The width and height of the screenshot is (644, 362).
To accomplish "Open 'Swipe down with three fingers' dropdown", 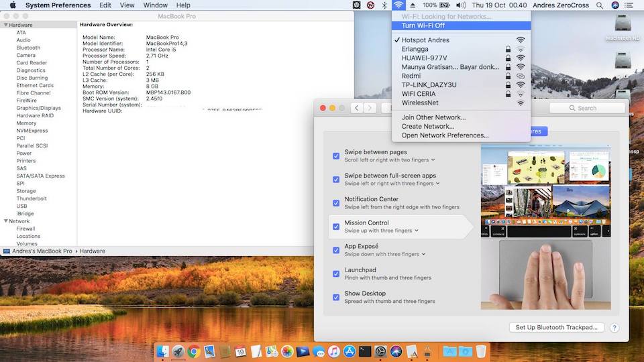I will click(x=385, y=254).
